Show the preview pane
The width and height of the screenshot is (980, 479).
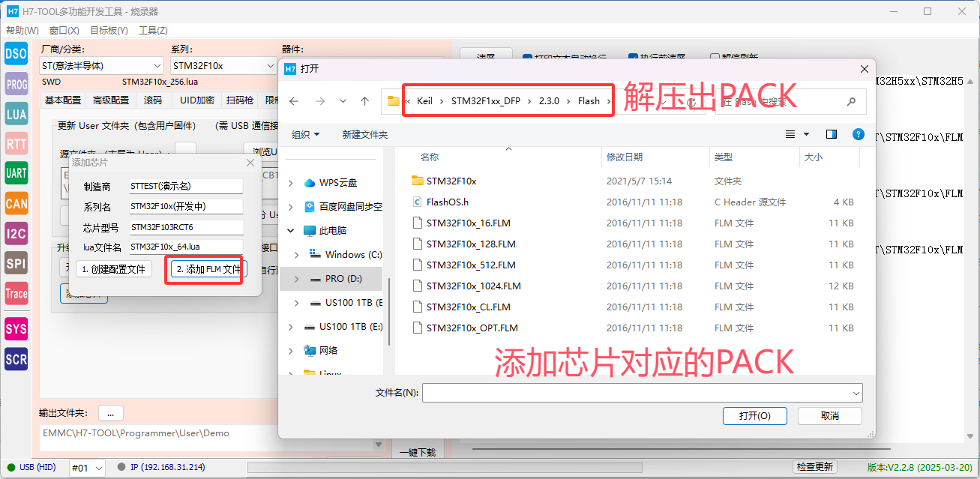coord(831,134)
